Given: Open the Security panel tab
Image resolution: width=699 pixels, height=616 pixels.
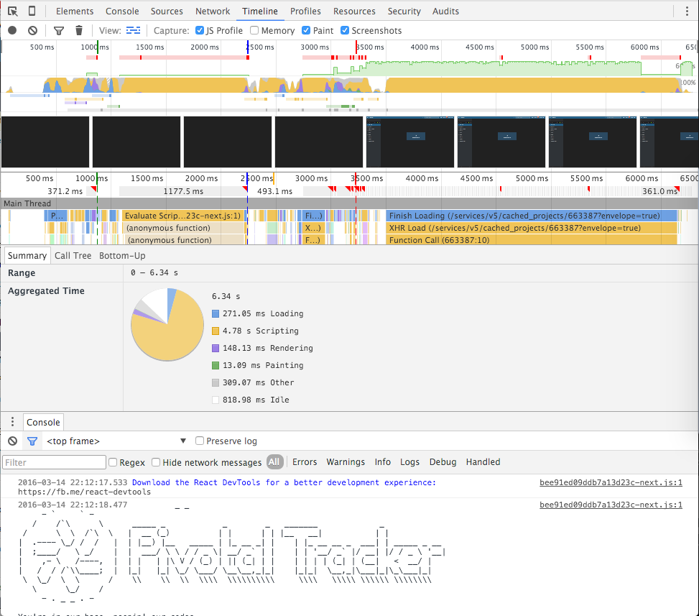Looking at the screenshot, I should tap(404, 12).
